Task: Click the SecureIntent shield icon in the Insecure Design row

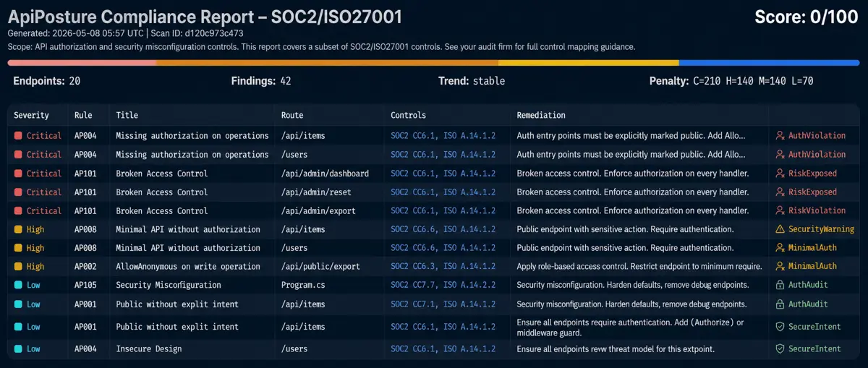Action: [x=780, y=348]
